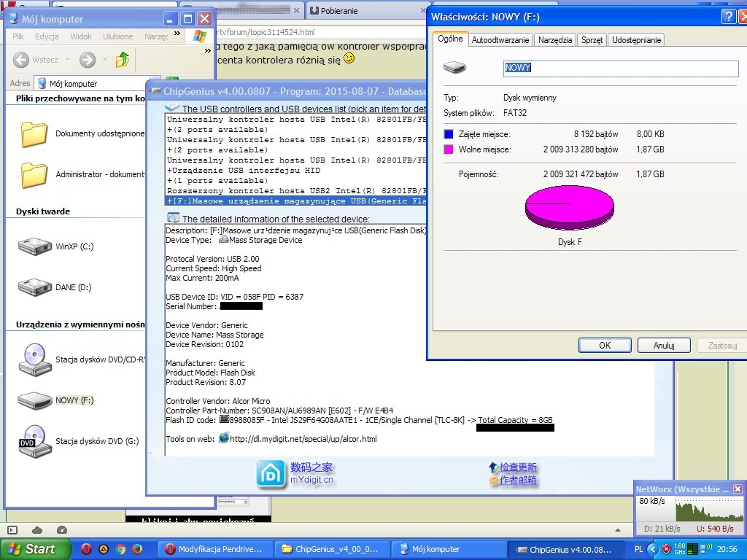Click the red shield tray icon
Image resolution: width=747 pixels, height=560 pixels.
coord(667,549)
